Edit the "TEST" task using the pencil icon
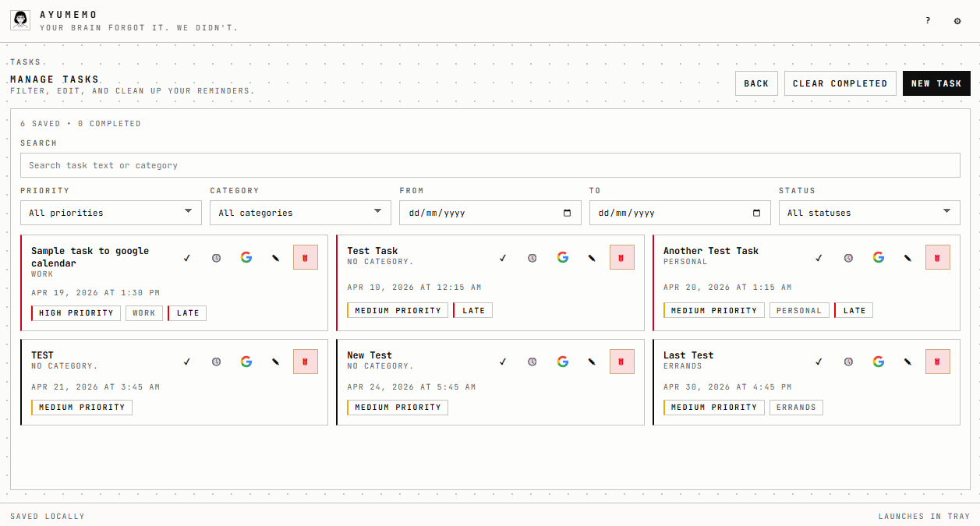 275,362
